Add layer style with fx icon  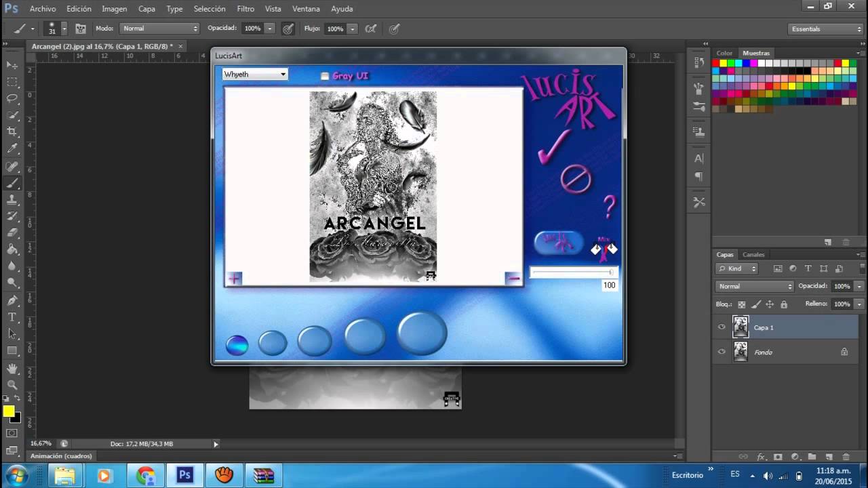[761, 457]
